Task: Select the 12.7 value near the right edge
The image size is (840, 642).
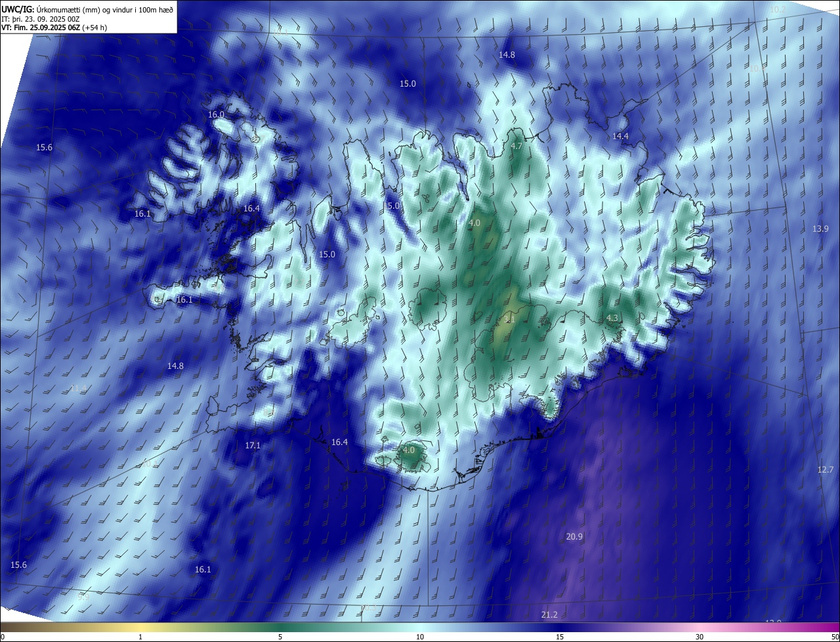Action: coord(825,469)
